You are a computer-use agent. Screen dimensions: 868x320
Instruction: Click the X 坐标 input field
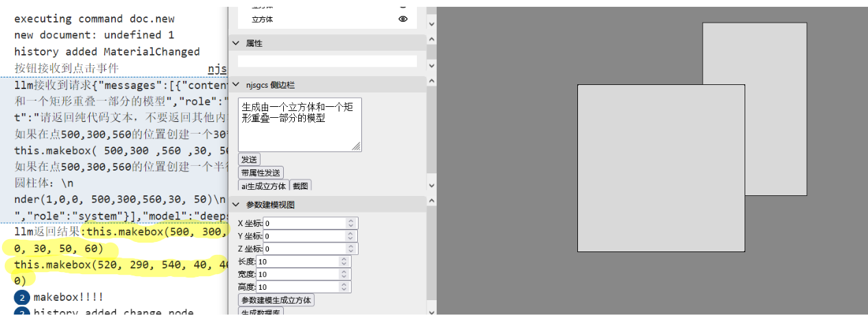(x=311, y=223)
